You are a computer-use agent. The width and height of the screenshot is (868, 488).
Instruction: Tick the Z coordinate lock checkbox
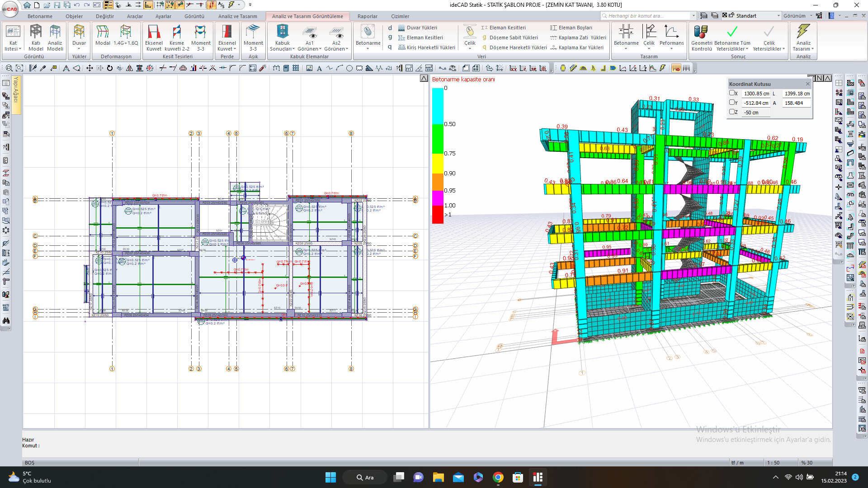pyautogui.click(x=732, y=112)
